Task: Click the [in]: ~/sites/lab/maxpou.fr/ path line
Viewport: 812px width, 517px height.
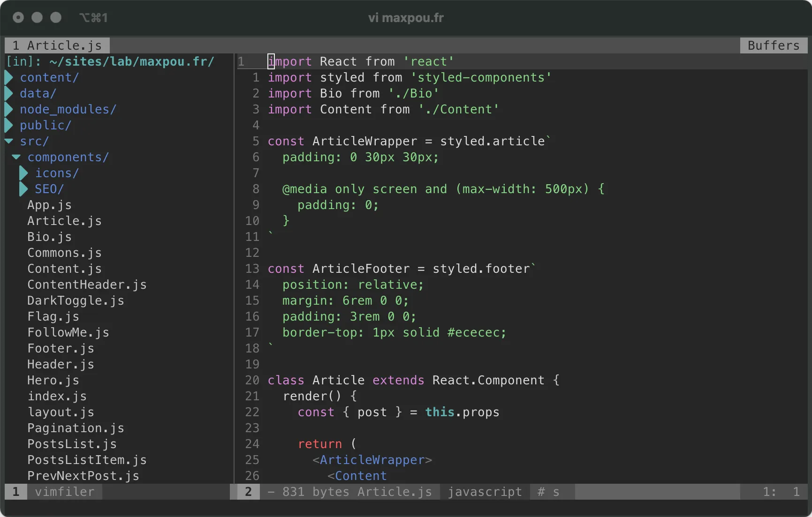Action: click(110, 61)
